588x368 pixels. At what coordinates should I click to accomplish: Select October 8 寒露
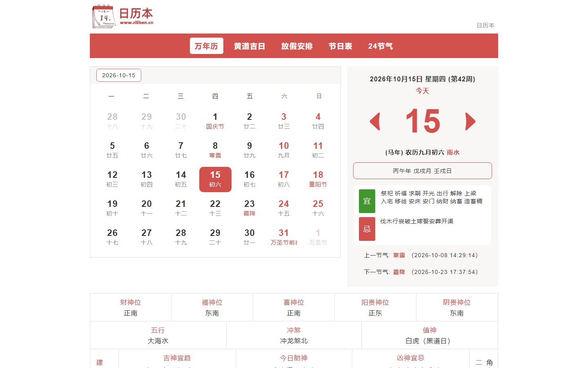click(x=215, y=150)
